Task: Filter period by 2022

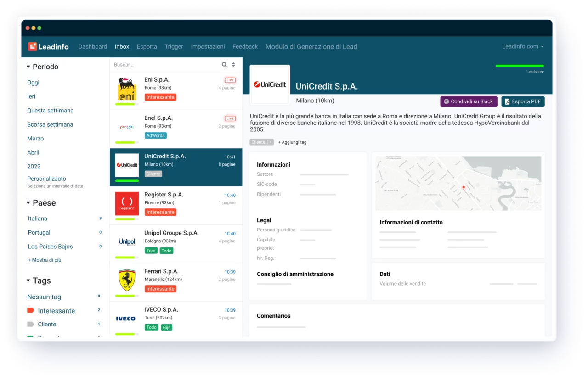Action: pos(34,167)
